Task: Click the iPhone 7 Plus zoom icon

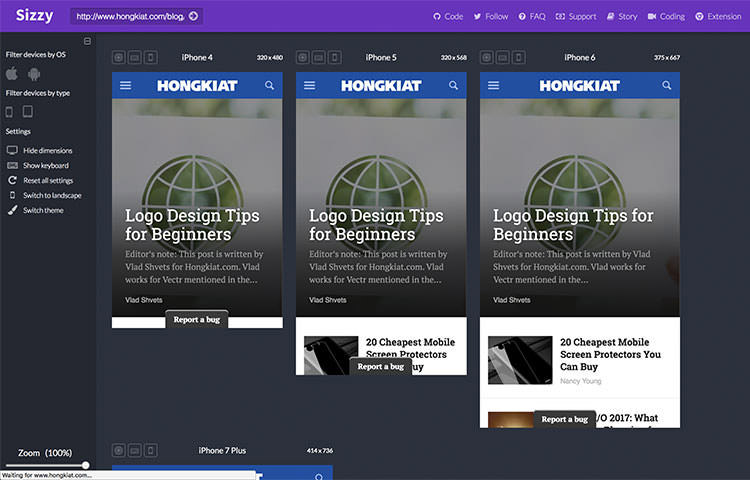Action: pos(119,450)
